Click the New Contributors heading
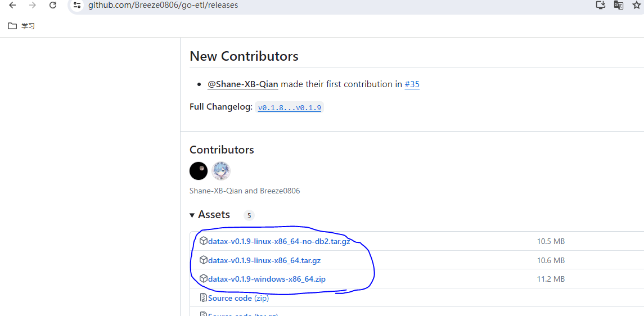The height and width of the screenshot is (316, 644). 244,56
